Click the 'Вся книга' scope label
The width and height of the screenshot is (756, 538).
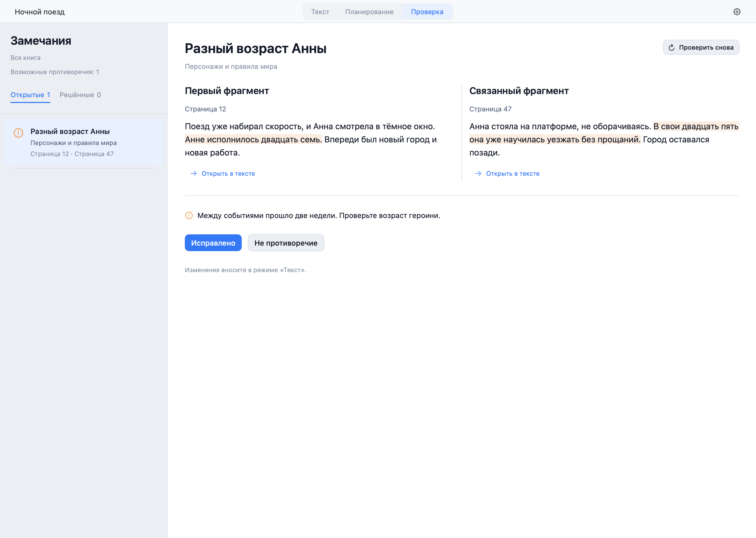click(x=25, y=58)
